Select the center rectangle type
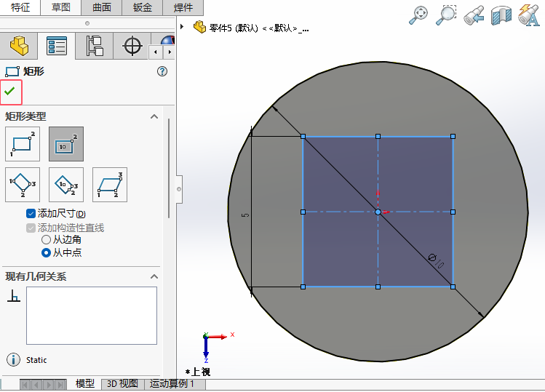Image resolution: width=545 pixels, height=392 pixels. click(66, 144)
